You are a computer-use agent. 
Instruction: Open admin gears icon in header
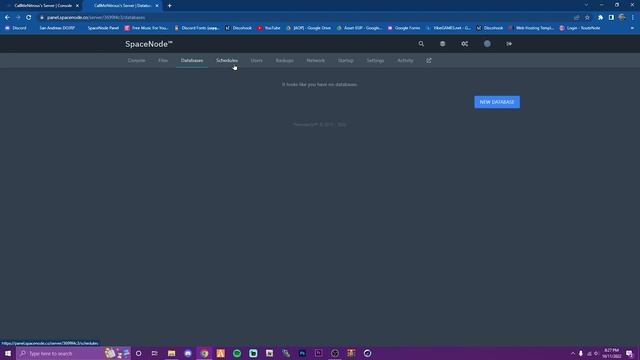coord(464,44)
